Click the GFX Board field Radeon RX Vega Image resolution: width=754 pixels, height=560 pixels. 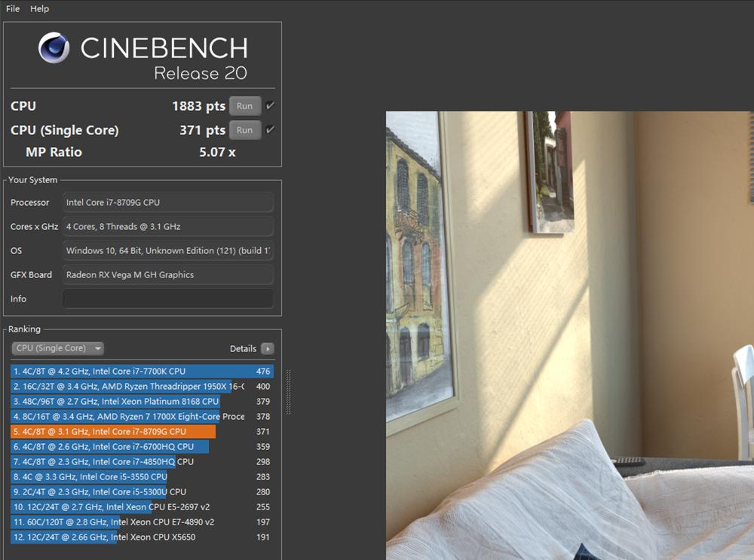(x=168, y=274)
